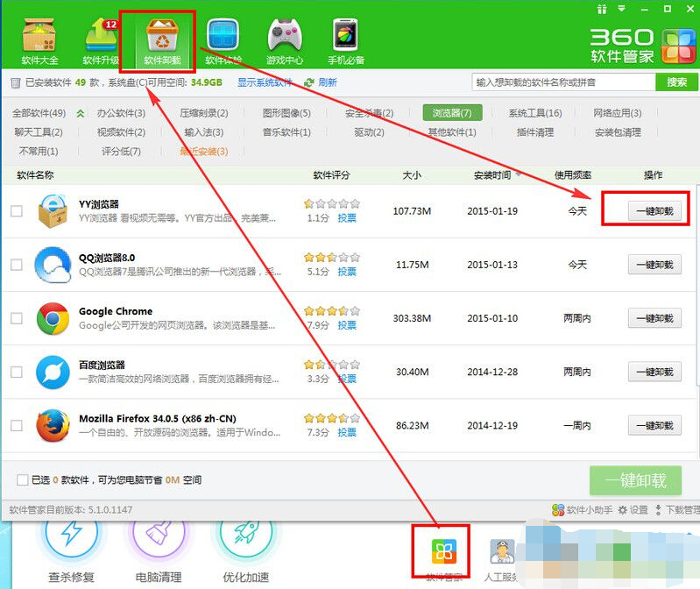The width and height of the screenshot is (700, 589).
Task: Sort by 安装时间 column arrow
Action: tap(519, 174)
